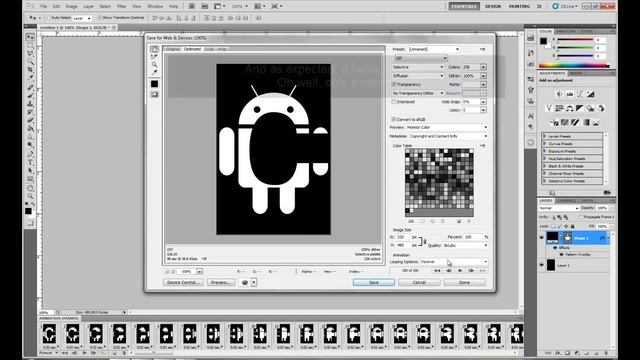The height and width of the screenshot is (360, 640).
Task: Toggle Convert to sRGB checkbox
Action: (394, 119)
